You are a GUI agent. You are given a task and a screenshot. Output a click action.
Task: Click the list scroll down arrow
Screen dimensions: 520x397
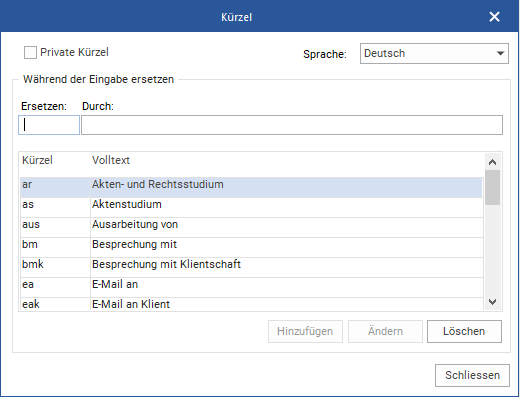(x=492, y=302)
